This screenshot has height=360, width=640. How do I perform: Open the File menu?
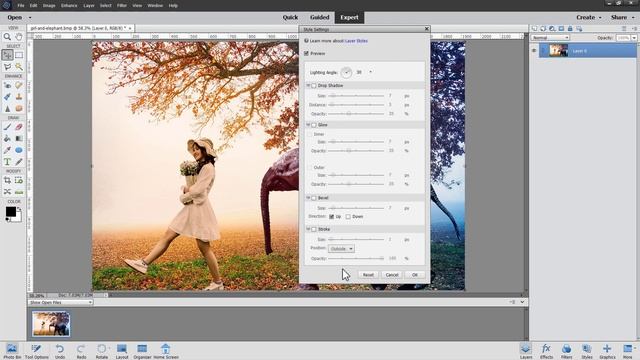21,6
